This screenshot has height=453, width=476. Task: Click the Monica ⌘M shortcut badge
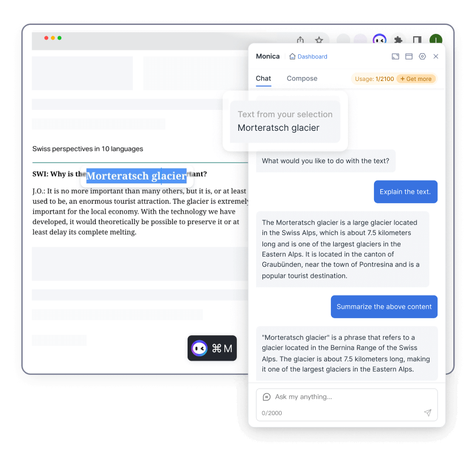coord(212,348)
